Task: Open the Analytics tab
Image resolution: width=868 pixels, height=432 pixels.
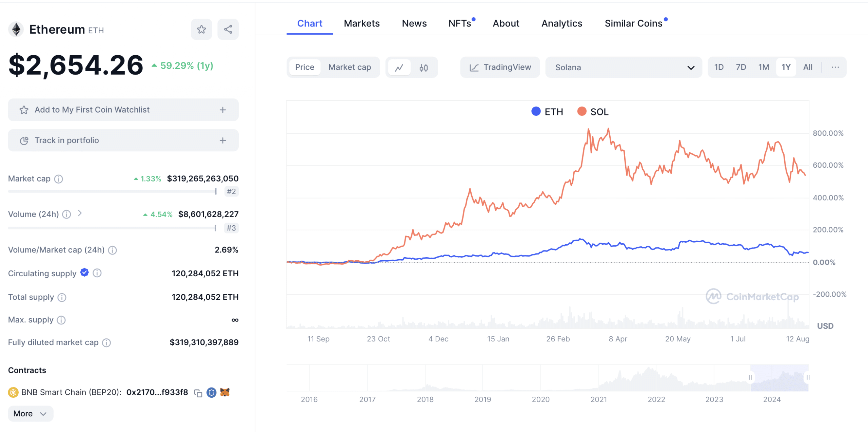Action: [x=561, y=23]
